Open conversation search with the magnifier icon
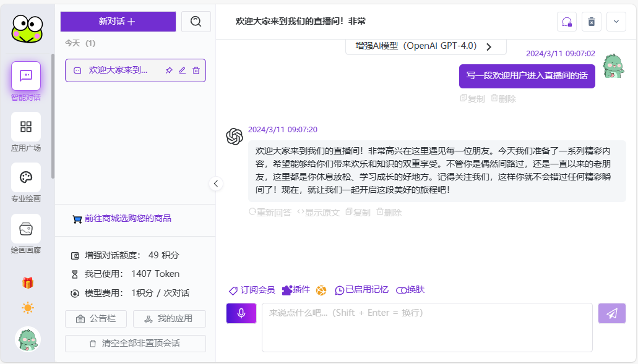 tap(196, 22)
